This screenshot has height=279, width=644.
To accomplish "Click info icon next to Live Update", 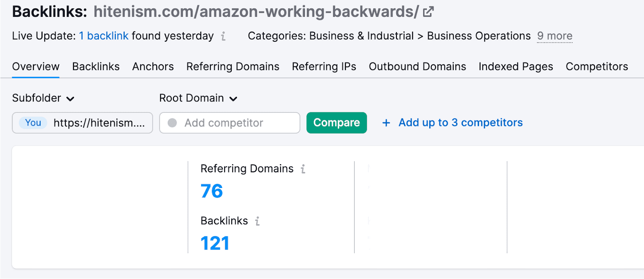I will click(x=223, y=36).
